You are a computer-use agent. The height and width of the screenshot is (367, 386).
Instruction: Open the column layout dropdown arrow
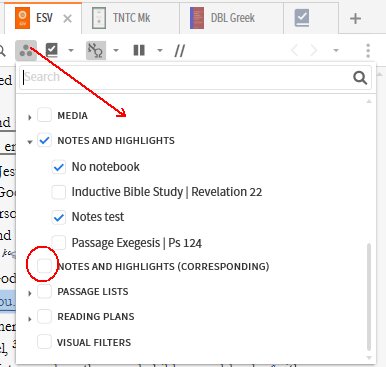click(160, 51)
